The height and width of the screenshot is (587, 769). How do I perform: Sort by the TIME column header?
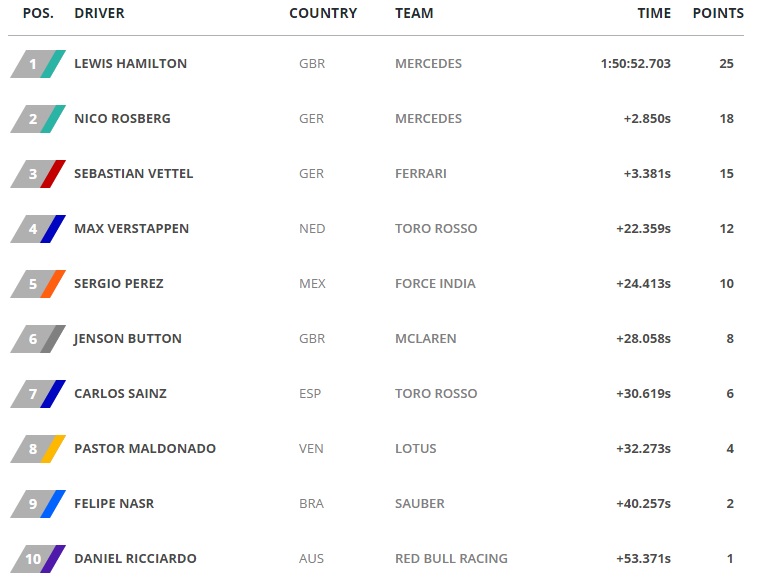[654, 14]
